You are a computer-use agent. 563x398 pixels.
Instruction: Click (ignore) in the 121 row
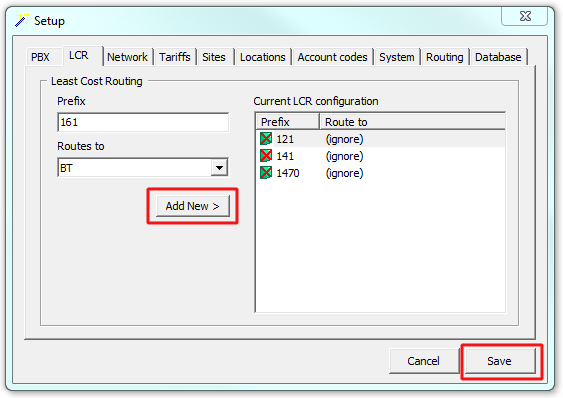point(344,139)
